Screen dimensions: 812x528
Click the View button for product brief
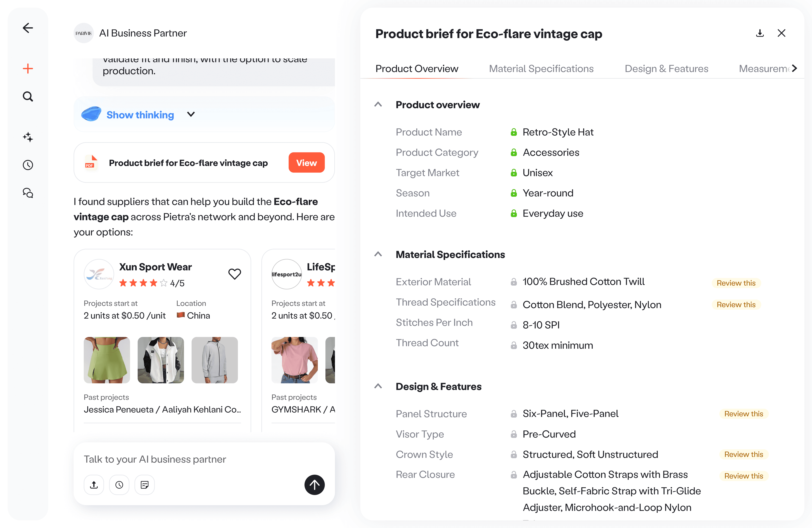coord(306,163)
